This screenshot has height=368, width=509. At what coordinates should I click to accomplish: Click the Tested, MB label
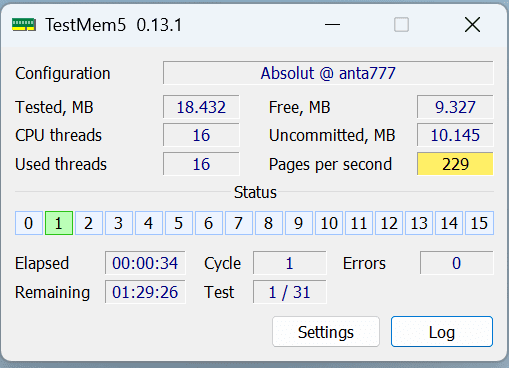point(54,107)
